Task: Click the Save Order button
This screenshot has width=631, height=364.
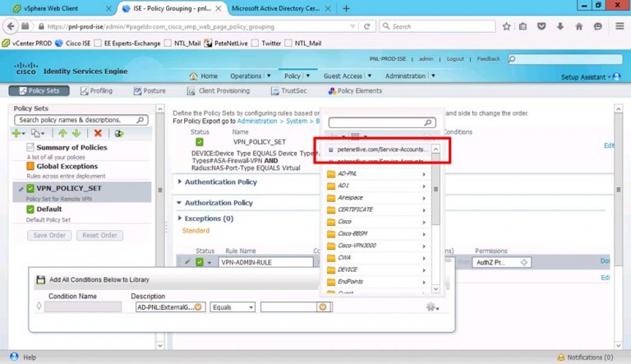Action: pyautogui.click(x=49, y=235)
